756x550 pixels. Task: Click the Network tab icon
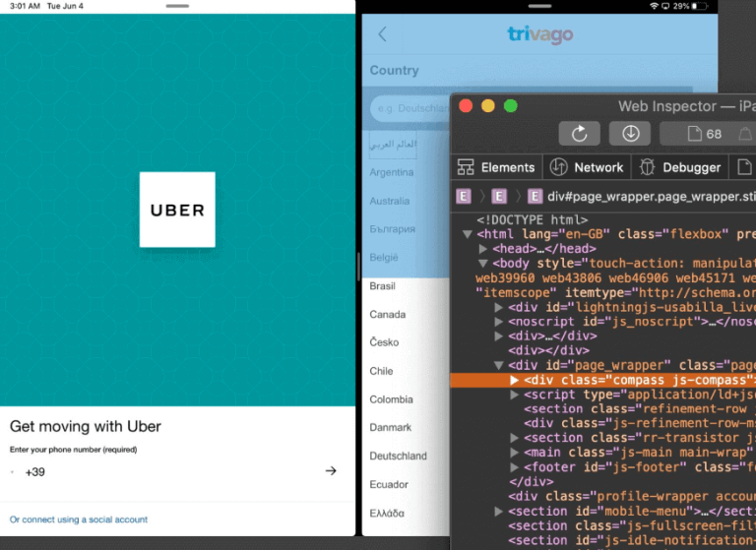coord(559,167)
